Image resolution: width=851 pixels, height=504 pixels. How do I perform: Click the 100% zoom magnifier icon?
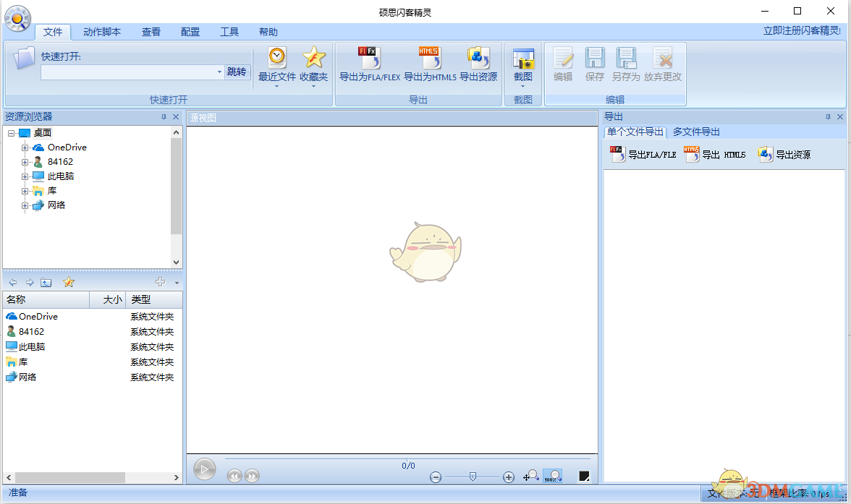point(552,476)
